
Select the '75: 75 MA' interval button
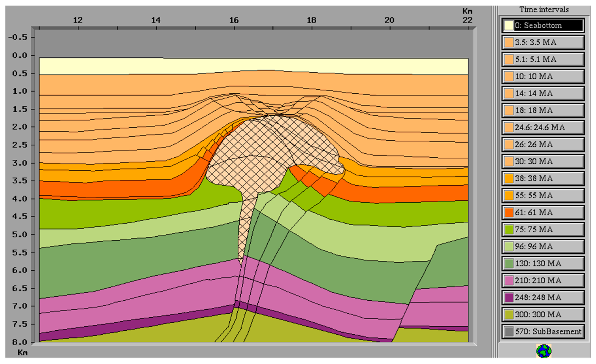pyautogui.click(x=543, y=229)
